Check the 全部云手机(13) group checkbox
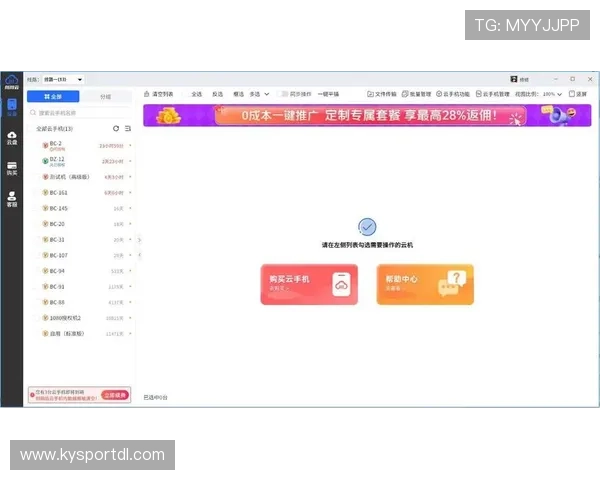Viewport: 600px width, 480px height. tap(31, 129)
